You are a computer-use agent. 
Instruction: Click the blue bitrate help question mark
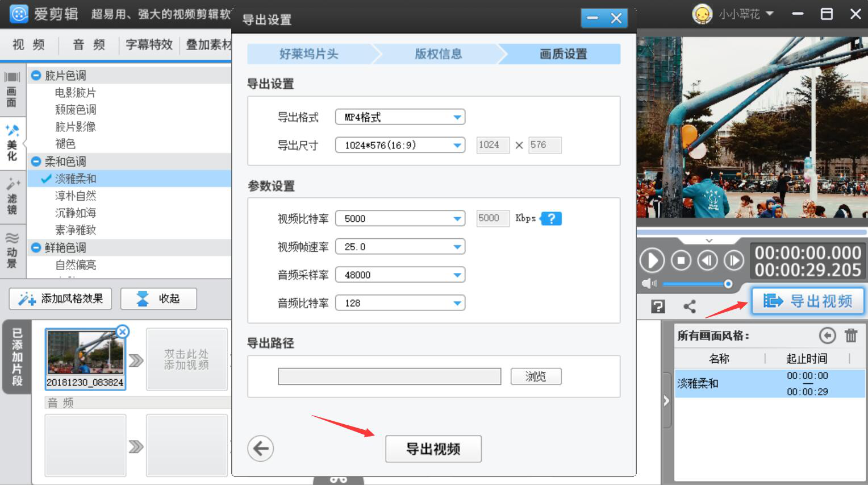(x=551, y=218)
